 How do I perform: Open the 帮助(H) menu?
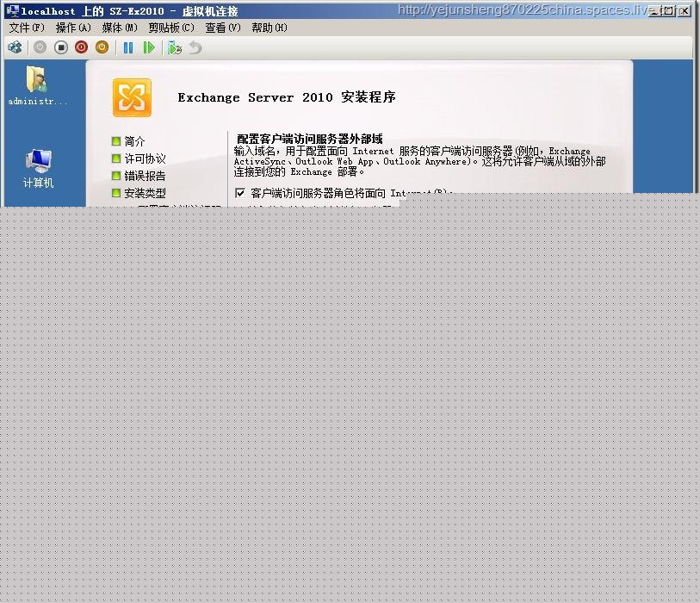[x=269, y=28]
